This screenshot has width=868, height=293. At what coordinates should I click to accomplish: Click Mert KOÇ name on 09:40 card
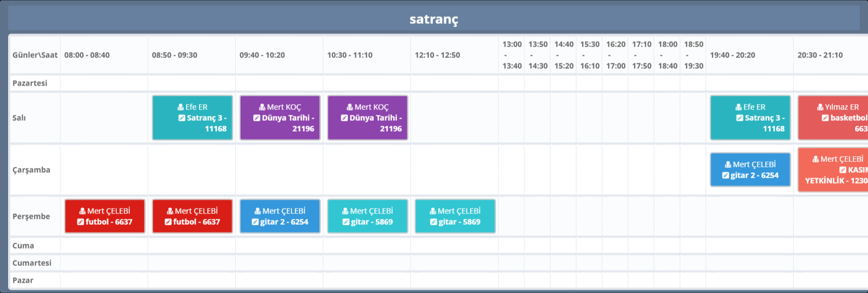pyautogui.click(x=284, y=107)
